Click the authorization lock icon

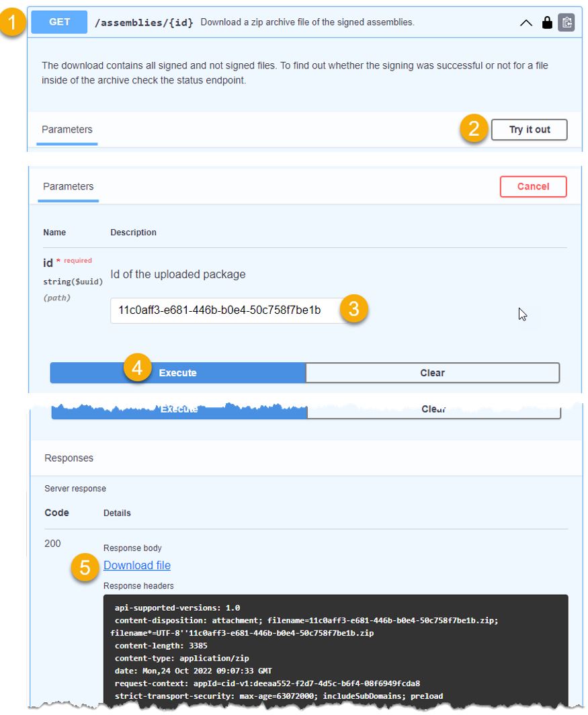pyautogui.click(x=547, y=23)
